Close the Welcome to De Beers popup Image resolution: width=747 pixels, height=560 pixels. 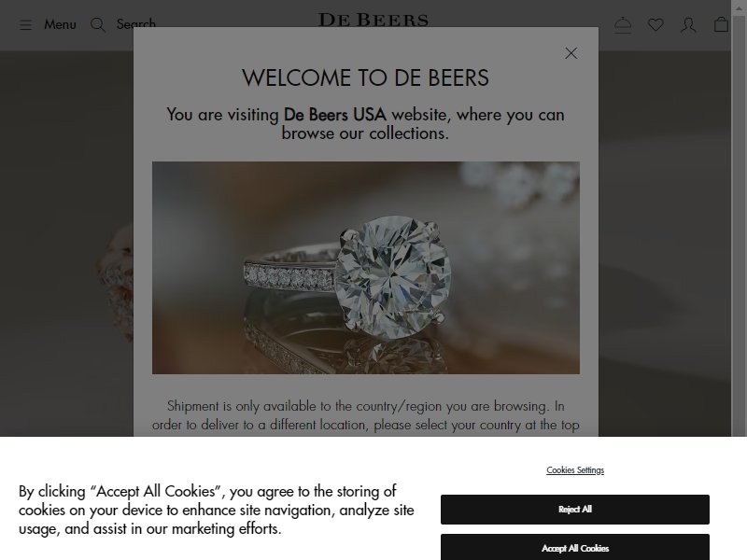click(571, 53)
